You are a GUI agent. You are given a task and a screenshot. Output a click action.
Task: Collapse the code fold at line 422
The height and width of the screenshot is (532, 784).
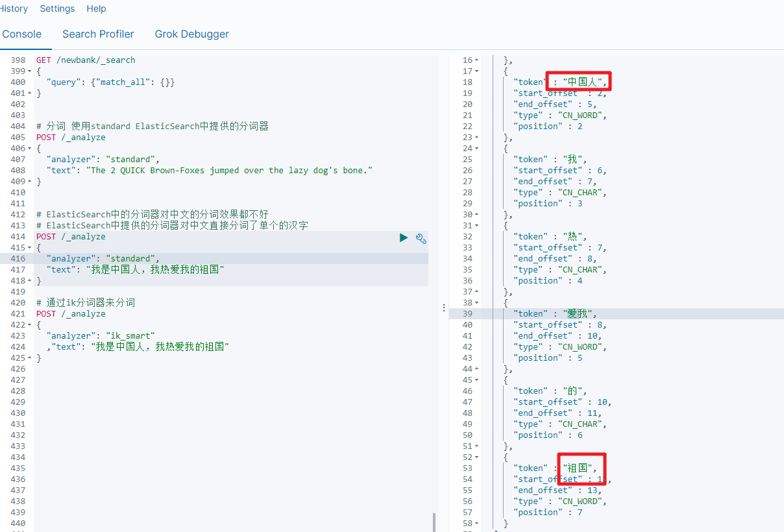pyautogui.click(x=30, y=325)
